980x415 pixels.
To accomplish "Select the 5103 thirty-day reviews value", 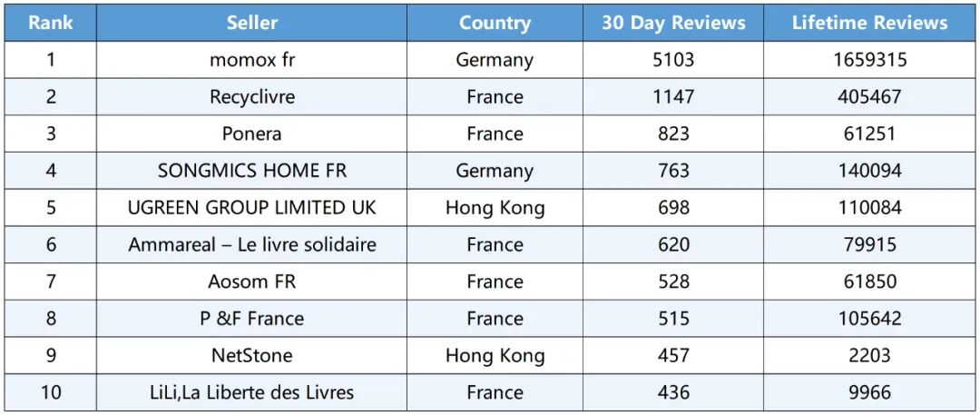I will pos(673,60).
